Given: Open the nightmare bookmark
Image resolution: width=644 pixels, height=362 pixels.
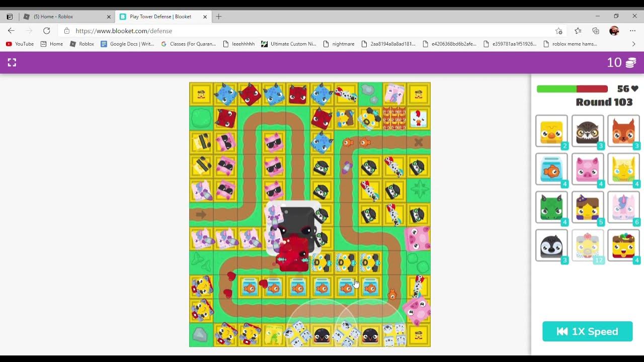Looking at the screenshot, I should (x=339, y=44).
